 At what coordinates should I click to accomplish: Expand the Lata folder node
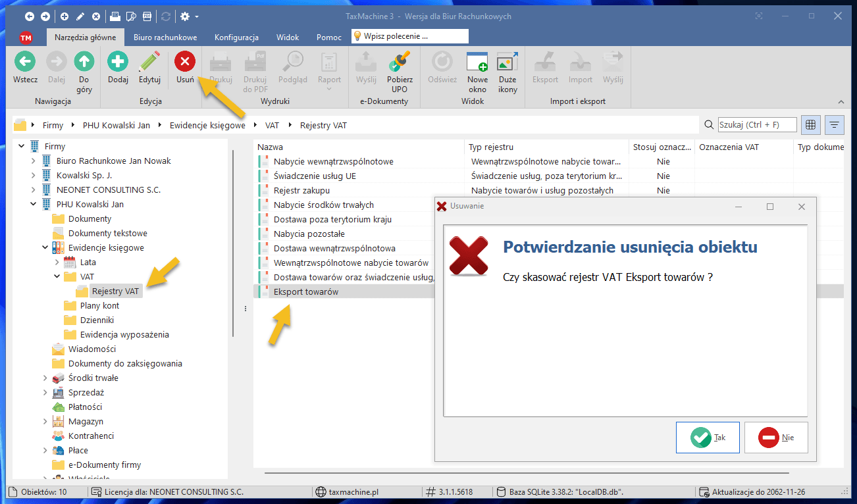tap(57, 262)
